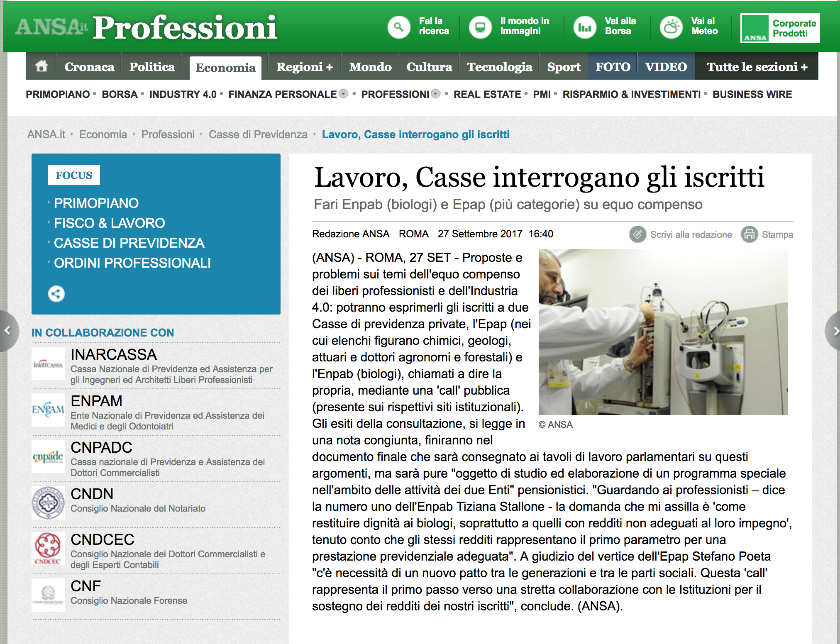Open the Sport section
This screenshot has height=644, width=840.
point(564,66)
